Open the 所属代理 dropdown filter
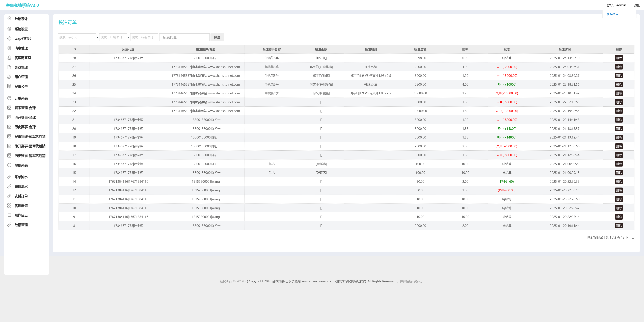 point(184,37)
